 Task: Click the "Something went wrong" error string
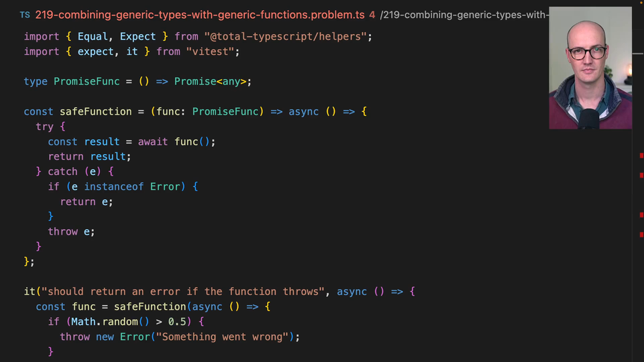pyautogui.click(x=225, y=337)
